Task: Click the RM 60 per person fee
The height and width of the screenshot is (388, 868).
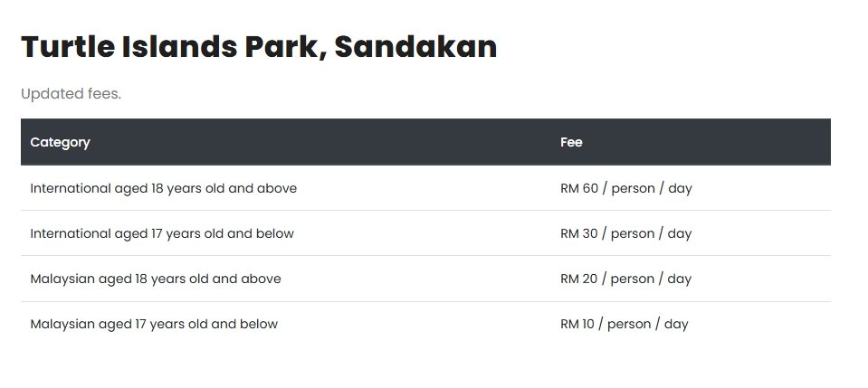Action: coord(625,188)
